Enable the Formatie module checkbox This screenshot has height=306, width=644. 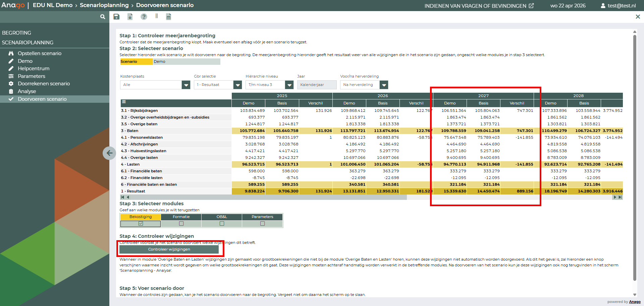click(x=181, y=224)
